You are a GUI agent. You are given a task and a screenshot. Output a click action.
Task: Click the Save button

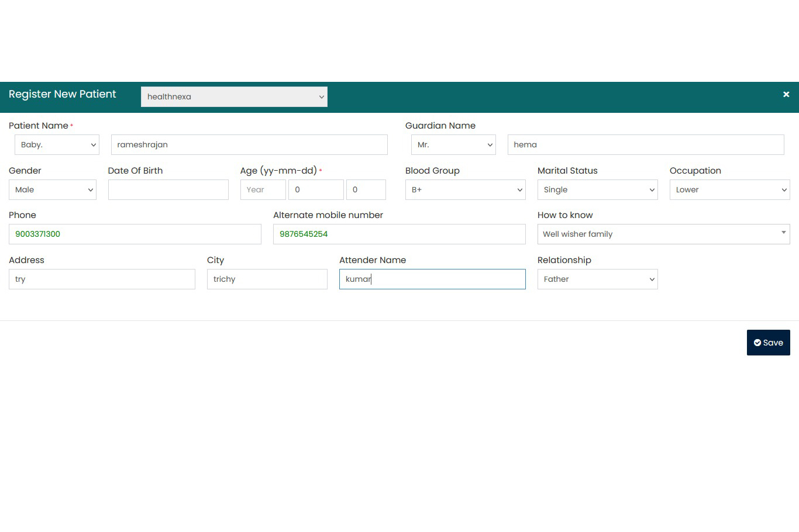768,343
